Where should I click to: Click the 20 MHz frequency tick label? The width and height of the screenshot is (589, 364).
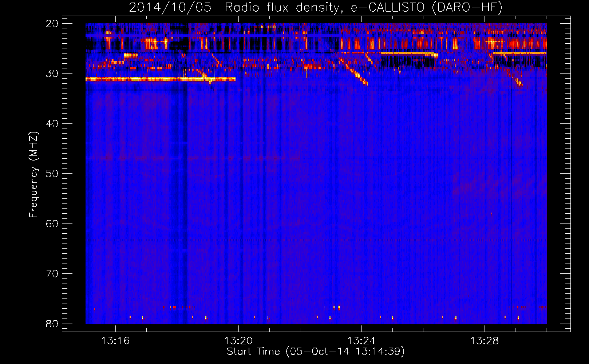[52, 24]
